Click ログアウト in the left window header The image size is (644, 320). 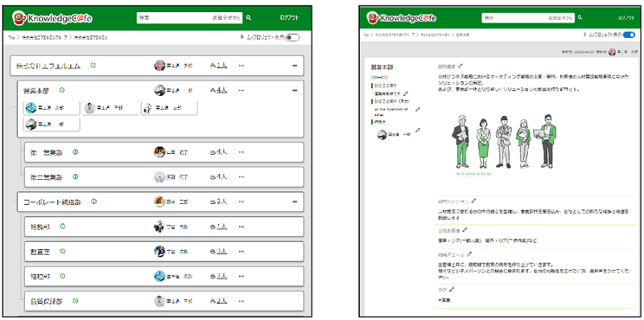click(x=290, y=18)
